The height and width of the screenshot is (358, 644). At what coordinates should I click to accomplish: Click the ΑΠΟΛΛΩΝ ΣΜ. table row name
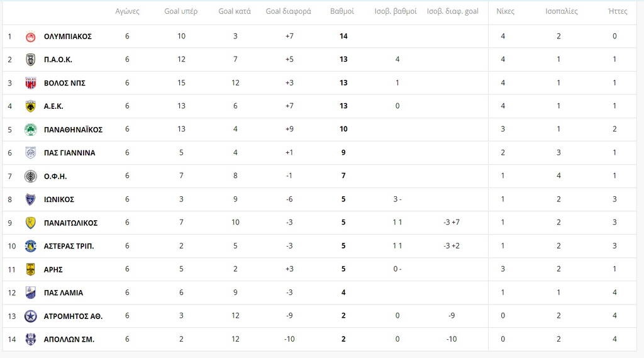coord(69,339)
